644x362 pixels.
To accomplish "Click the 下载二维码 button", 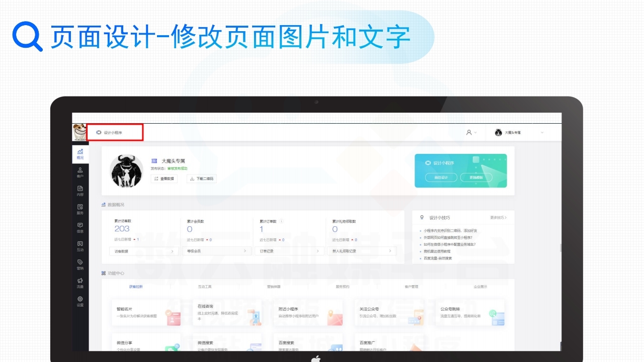I will [x=202, y=178].
